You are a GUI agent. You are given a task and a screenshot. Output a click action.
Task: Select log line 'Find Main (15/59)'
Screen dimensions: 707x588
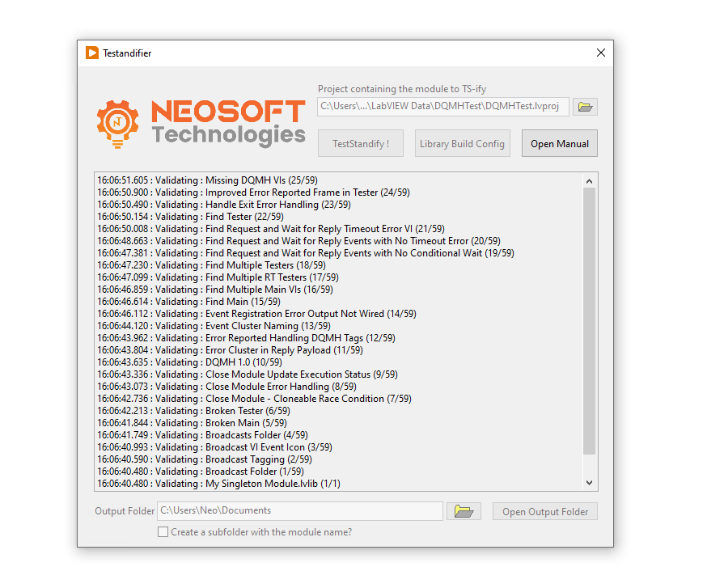tap(189, 302)
